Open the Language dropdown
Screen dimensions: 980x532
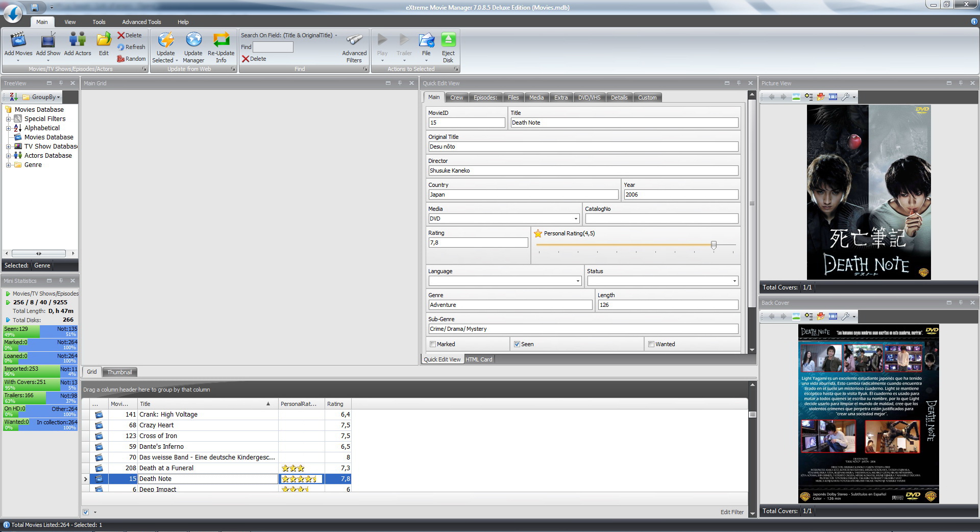pos(578,281)
